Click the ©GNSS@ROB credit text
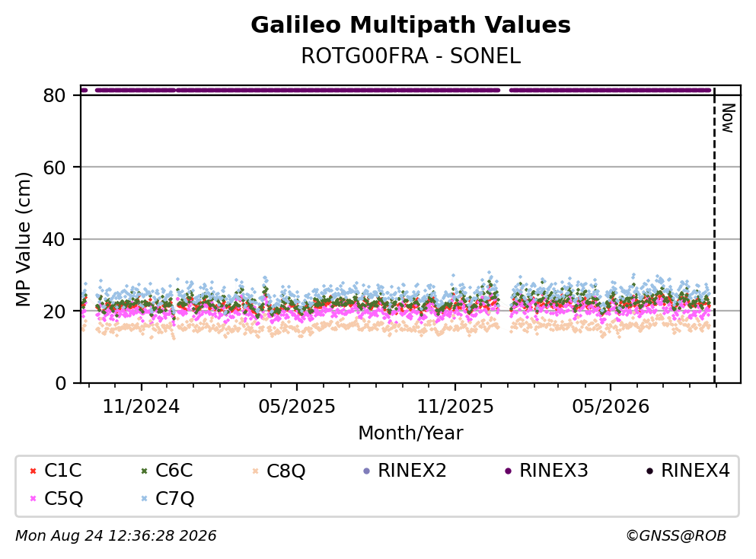 (675, 535)
